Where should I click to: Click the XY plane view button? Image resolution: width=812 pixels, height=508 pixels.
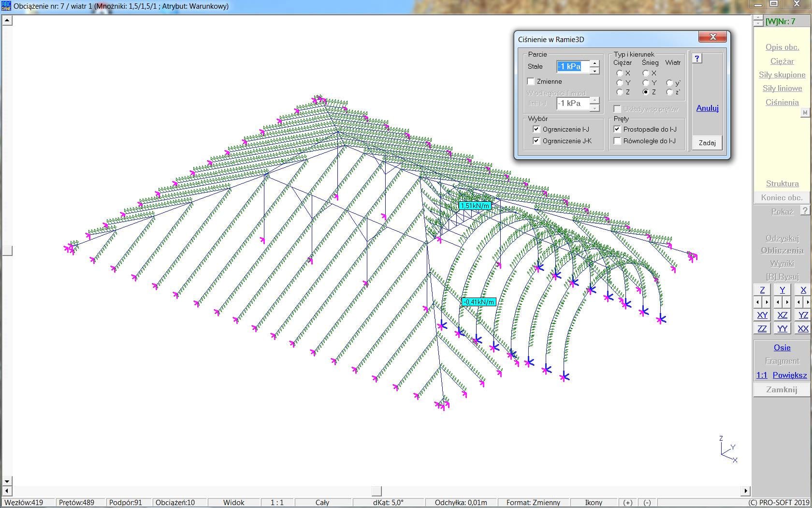(762, 315)
